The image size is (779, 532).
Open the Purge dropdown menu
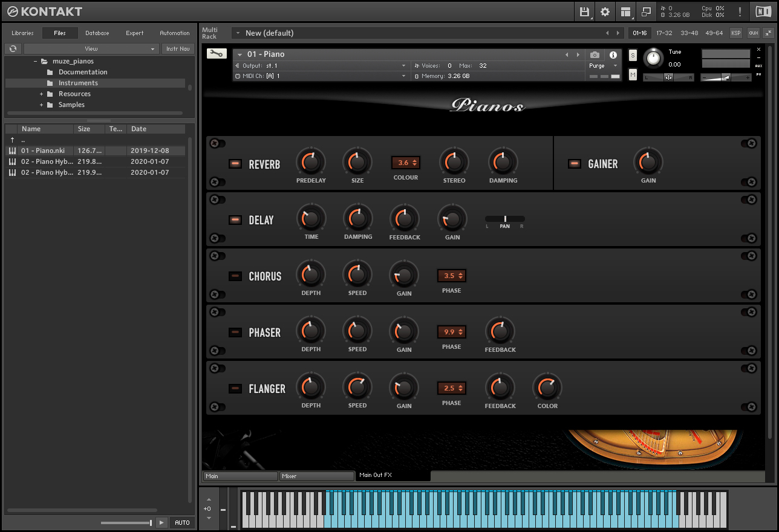(604, 66)
